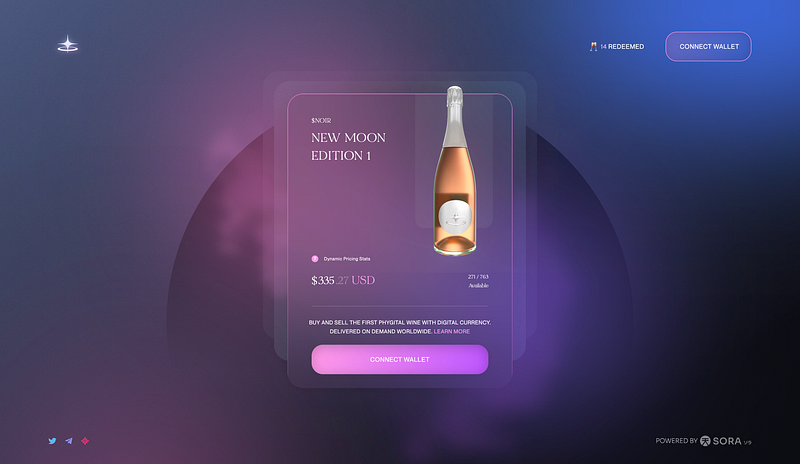Click the 271 / 763 Available count

point(478,281)
